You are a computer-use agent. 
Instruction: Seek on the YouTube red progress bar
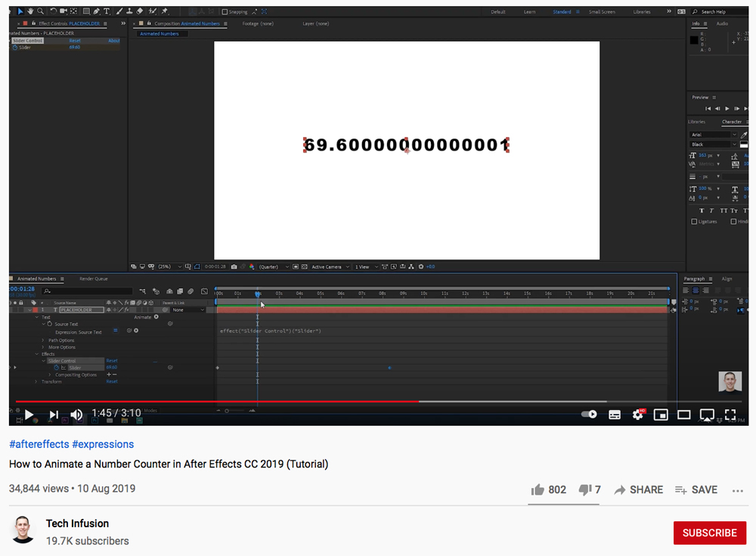point(217,402)
